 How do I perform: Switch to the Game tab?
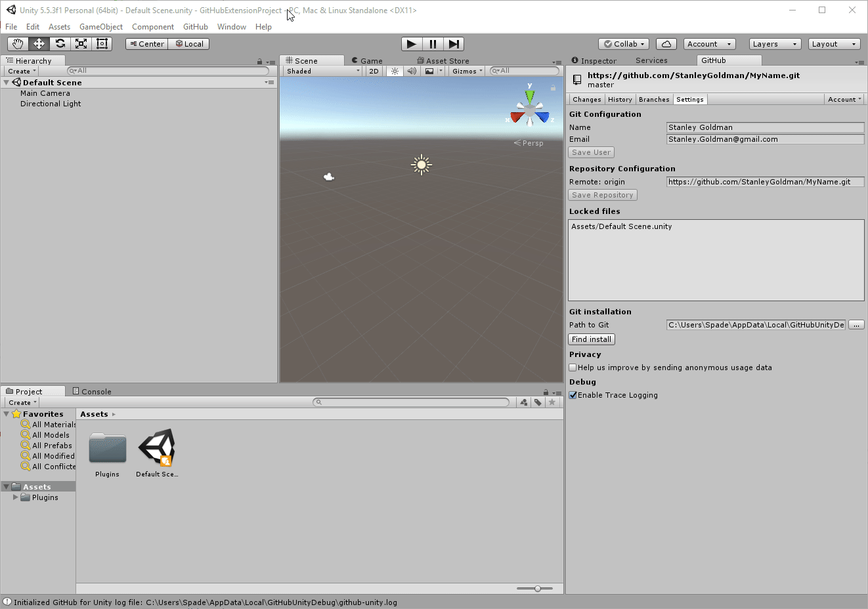click(367, 60)
